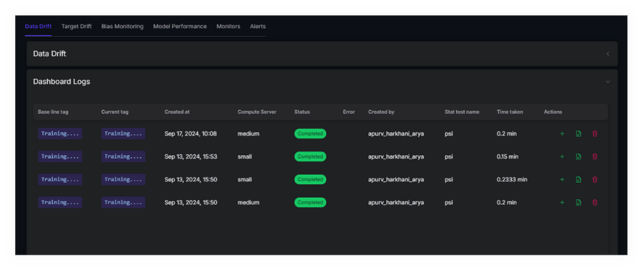Click baseline Training tag in Sep 17 row
The image size is (644, 269).
(x=60, y=134)
